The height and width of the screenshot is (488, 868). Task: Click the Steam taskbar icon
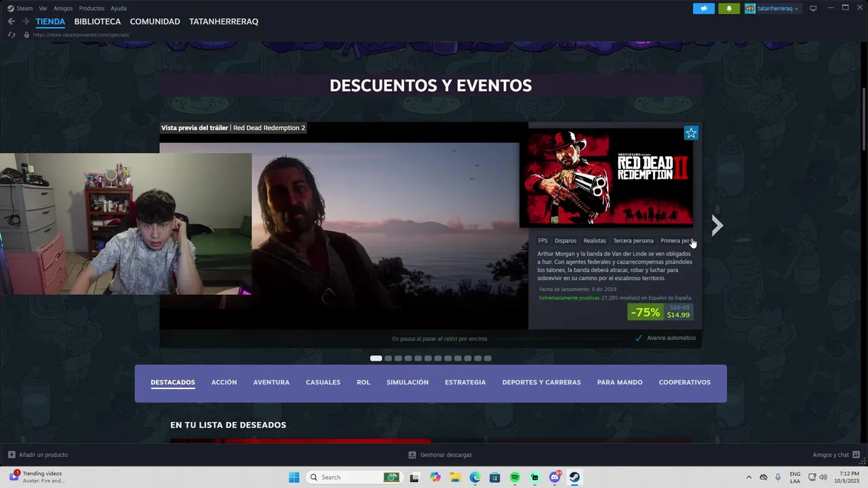click(x=574, y=477)
